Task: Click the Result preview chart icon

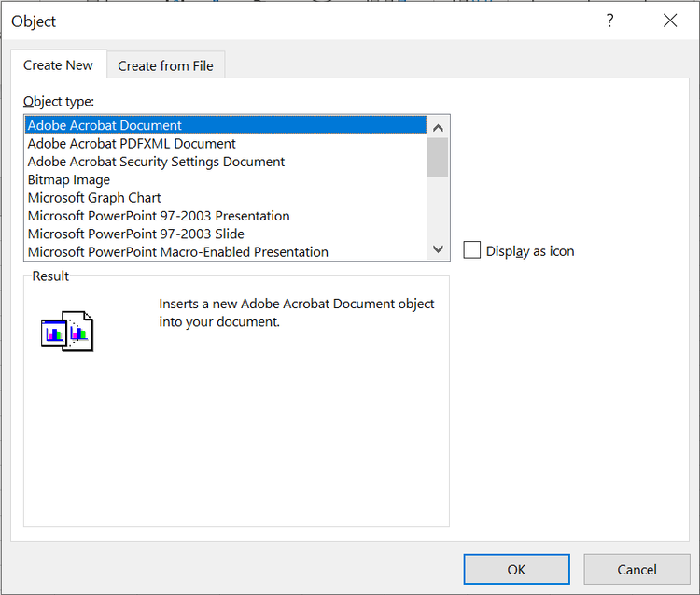Action: 67,331
